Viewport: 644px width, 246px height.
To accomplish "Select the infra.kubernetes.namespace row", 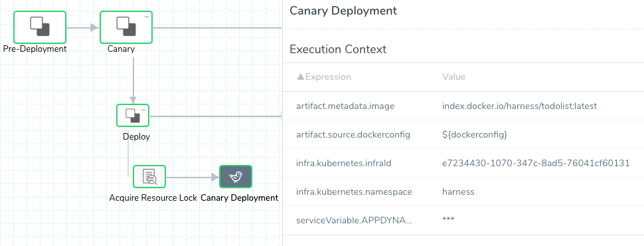I will (x=463, y=191).
